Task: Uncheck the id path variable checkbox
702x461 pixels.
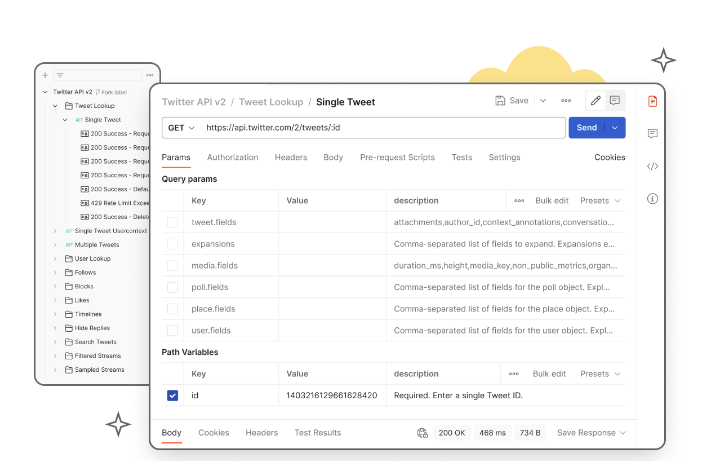Action: click(x=172, y=395)
